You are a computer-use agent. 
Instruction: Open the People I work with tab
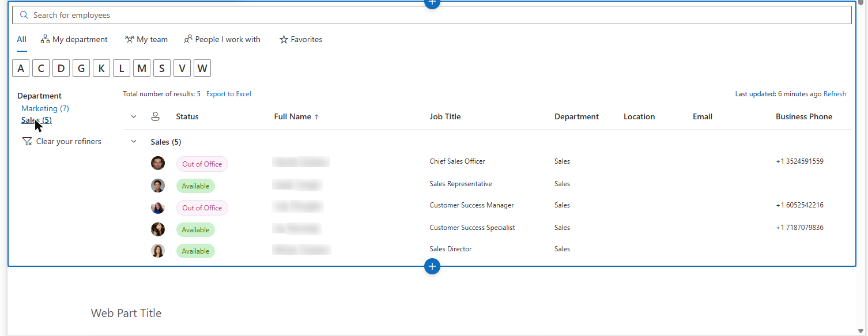click(222, 39)
